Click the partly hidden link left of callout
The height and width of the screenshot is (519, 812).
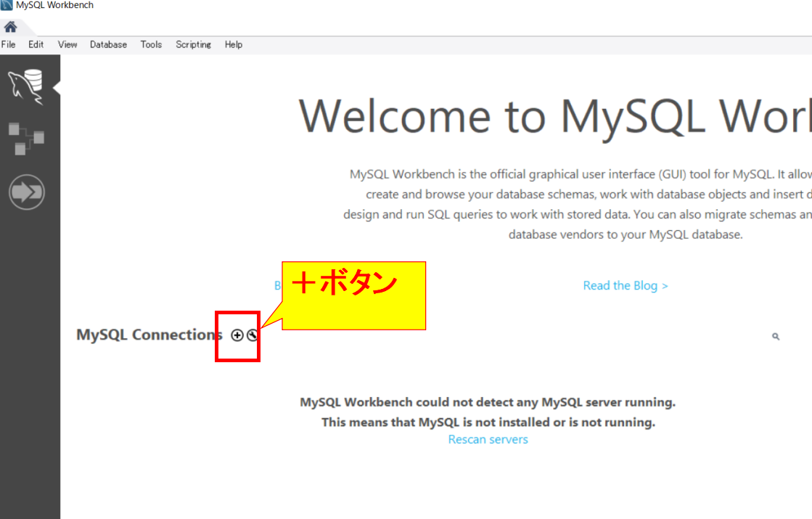pyautogui.click(x=277, y=286)
